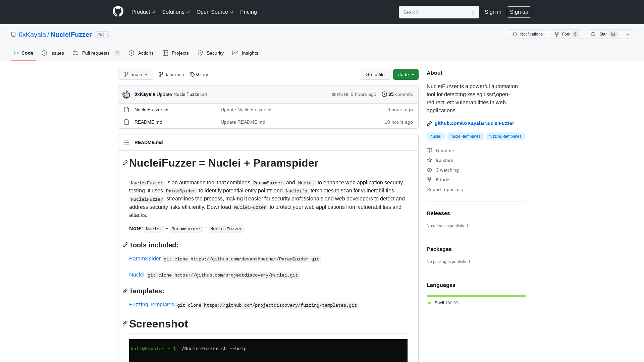The image size is (644, 362).
Task: Expand the main branch dropdown
Action: click(136, 74)
